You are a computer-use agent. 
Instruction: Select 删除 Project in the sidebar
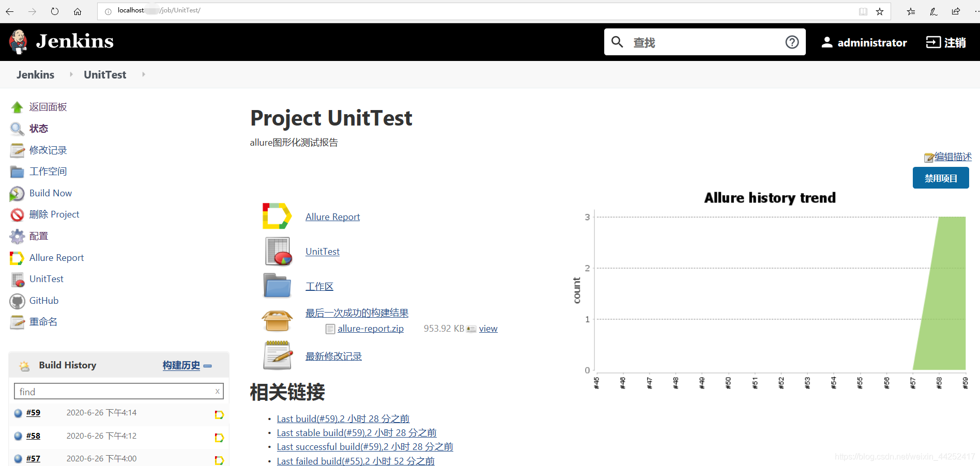(54, 214)
